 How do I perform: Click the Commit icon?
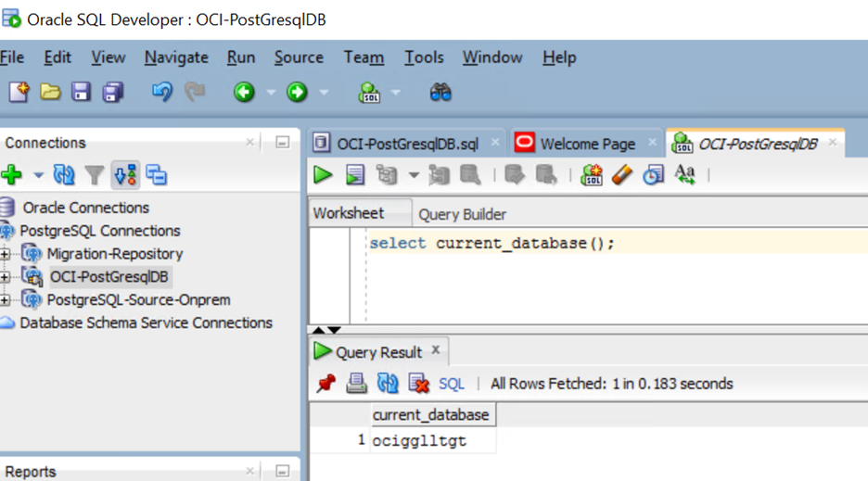click(x=515, y=175)
